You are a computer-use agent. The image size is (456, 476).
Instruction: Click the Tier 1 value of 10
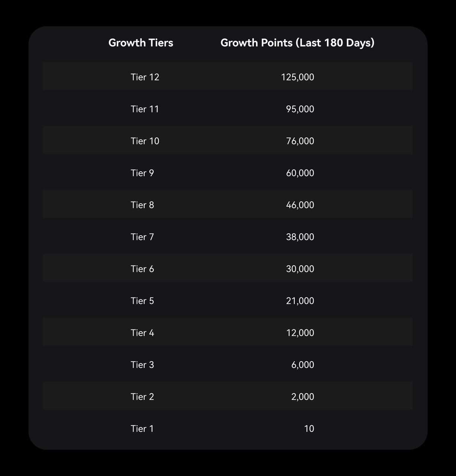pos(309,429)
